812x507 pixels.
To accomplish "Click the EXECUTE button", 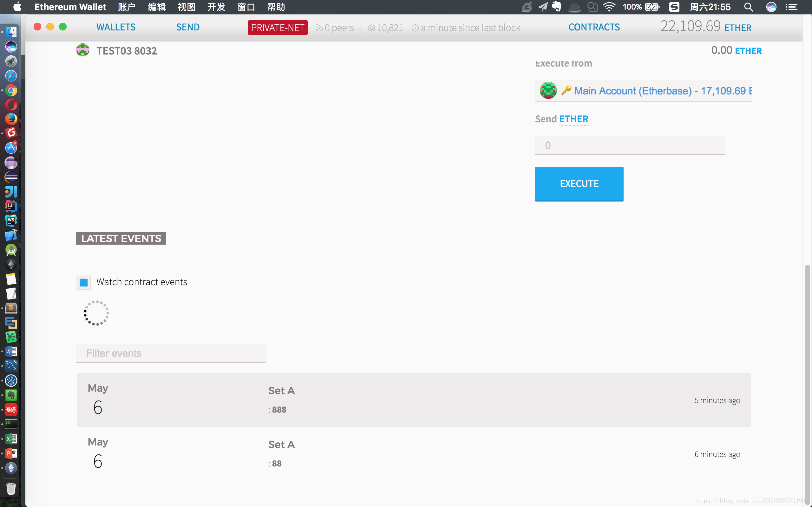I will click(x=579, y=184).
